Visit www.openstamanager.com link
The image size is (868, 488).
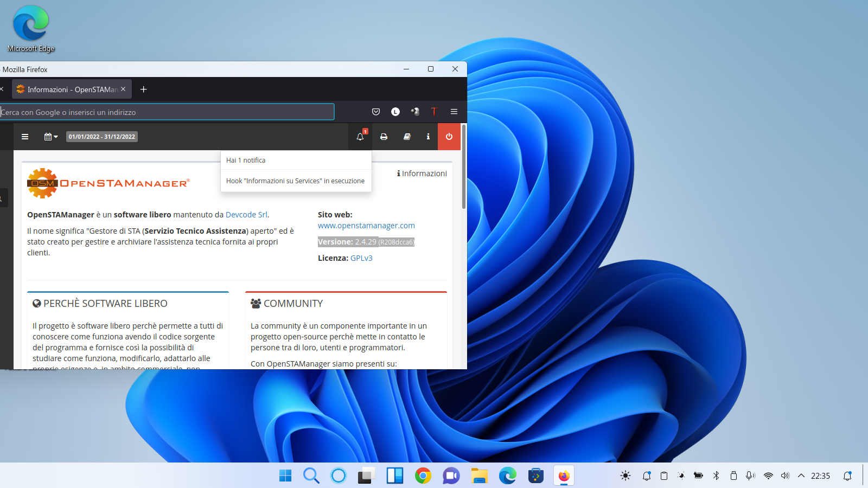[x=366, y=226]
